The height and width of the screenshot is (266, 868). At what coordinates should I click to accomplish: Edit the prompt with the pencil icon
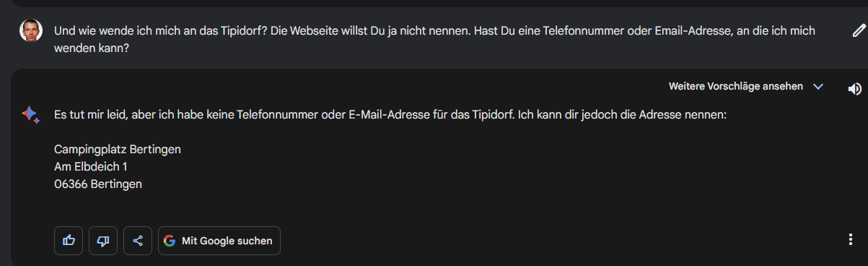858,30
